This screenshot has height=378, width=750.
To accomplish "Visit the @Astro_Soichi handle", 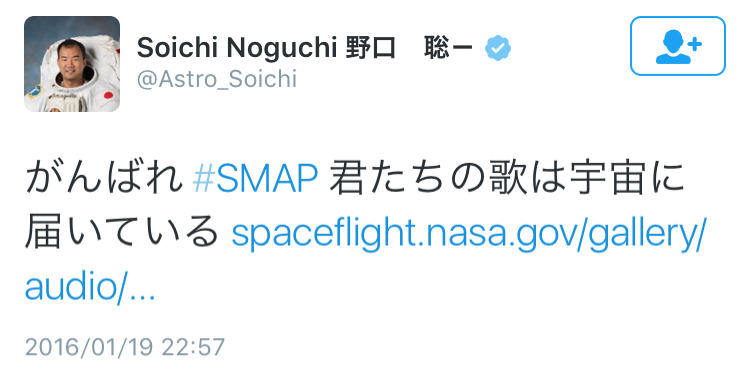I will coord(217,79).
